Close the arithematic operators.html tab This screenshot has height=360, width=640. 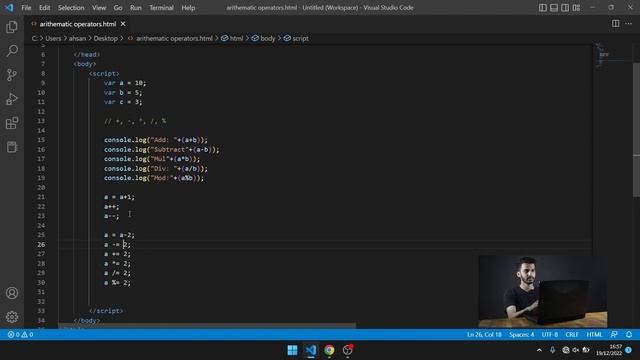click(x=123, y=24)
